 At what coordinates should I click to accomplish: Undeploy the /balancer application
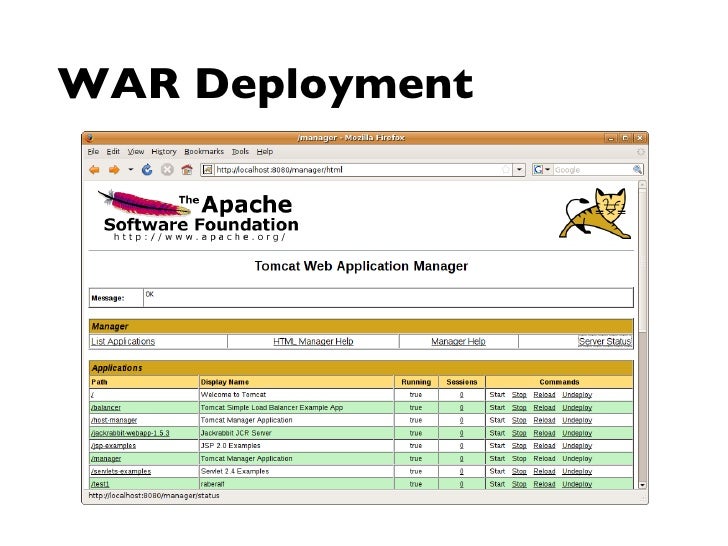click(577, 408)
